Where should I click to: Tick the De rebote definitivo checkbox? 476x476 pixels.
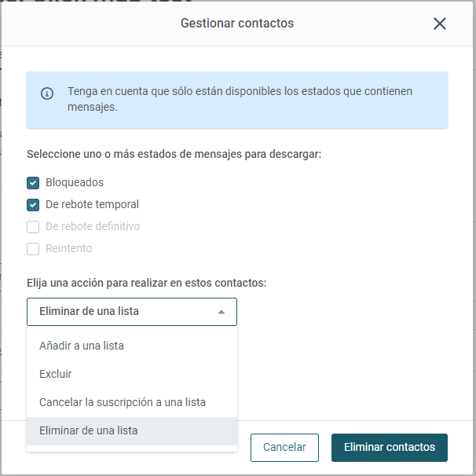(x=33, y=227)
